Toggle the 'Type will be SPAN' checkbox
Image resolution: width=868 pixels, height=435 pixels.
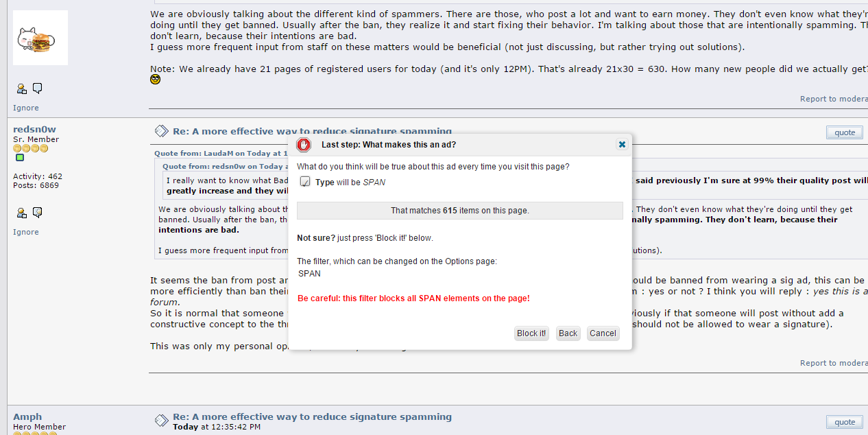[x=305, y=182]
